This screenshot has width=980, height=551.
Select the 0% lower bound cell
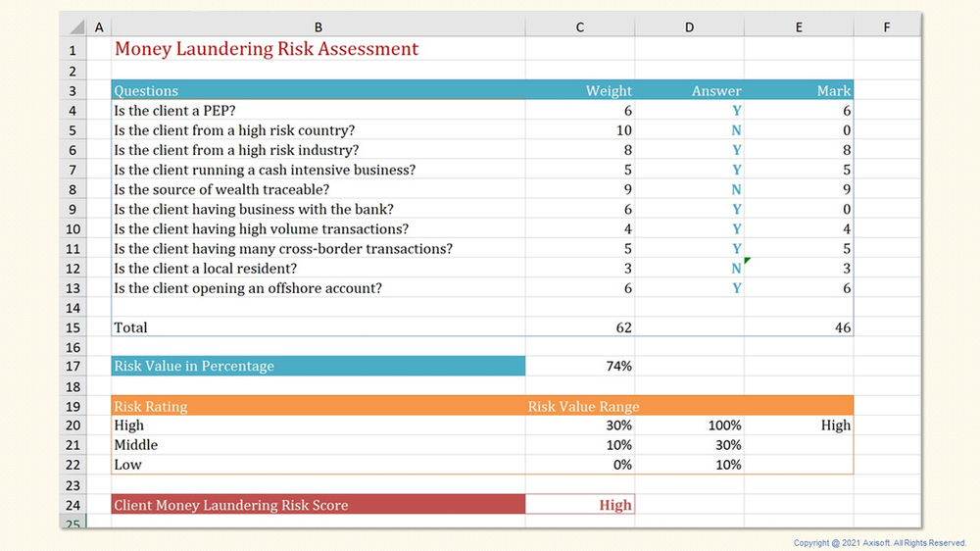580,465
